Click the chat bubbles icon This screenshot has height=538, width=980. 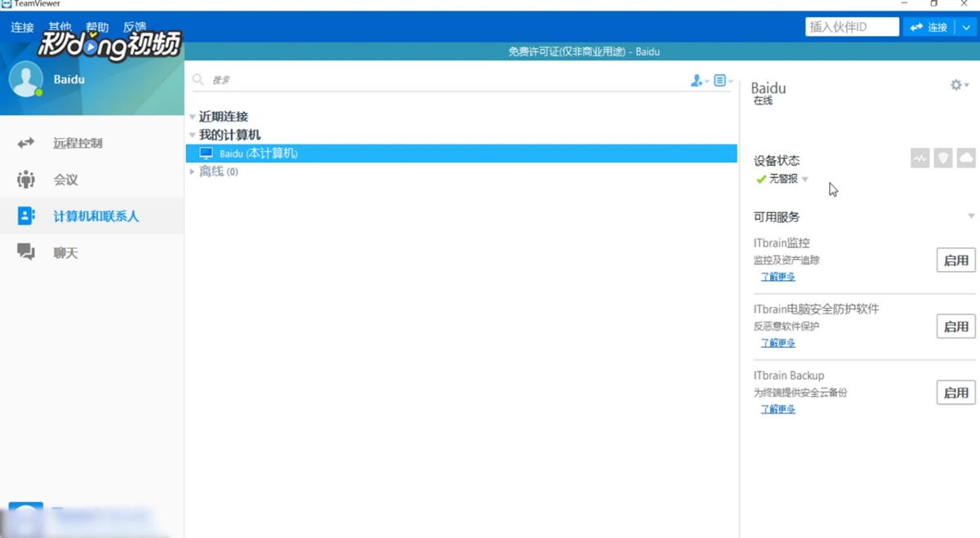26,252
